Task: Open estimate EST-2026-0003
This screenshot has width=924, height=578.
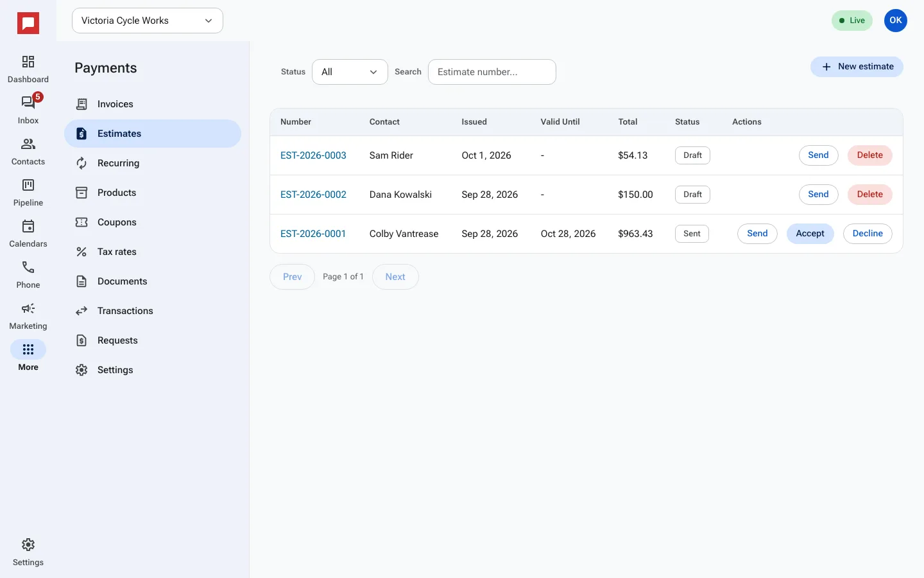Action: (313, 155)
